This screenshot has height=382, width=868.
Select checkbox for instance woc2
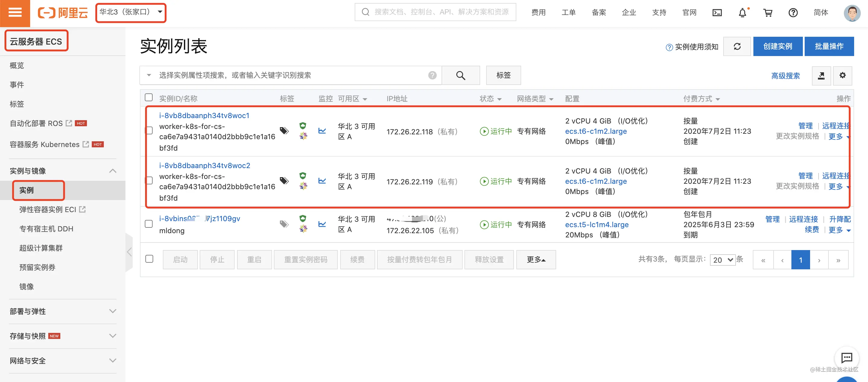coord(149,181)
